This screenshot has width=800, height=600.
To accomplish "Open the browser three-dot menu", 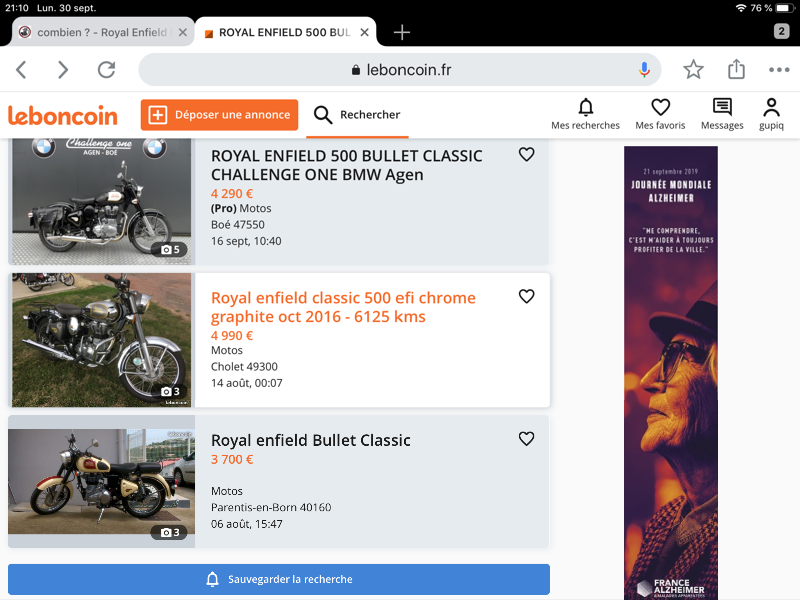I will coord(779,69).
